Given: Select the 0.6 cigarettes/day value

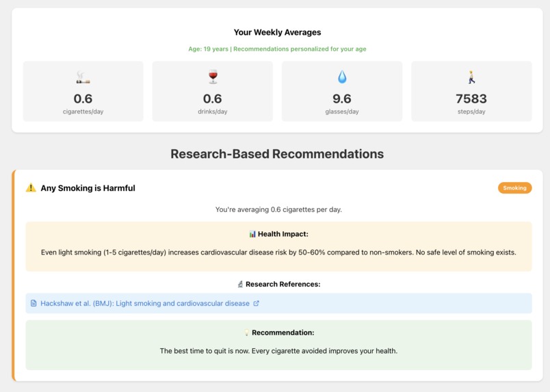Looking at the screenshot, I should (x=83, y=99).
